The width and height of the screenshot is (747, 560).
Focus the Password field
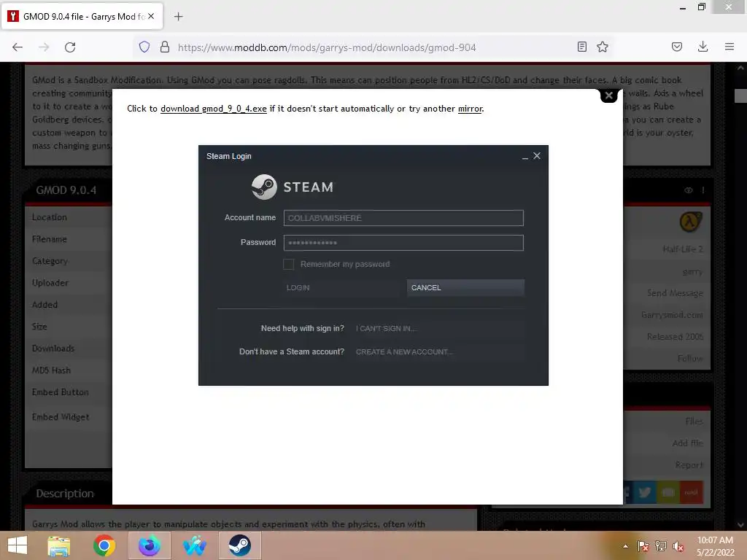point(403,243)
